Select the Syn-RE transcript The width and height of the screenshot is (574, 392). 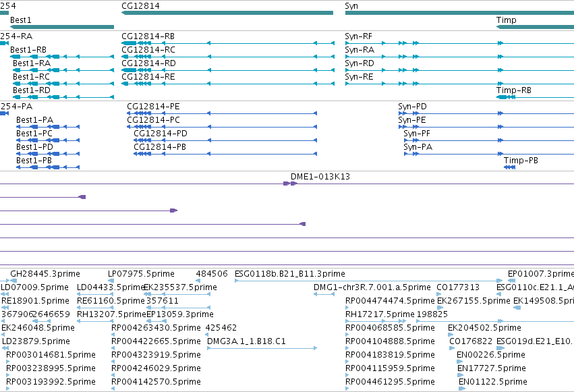459,84
